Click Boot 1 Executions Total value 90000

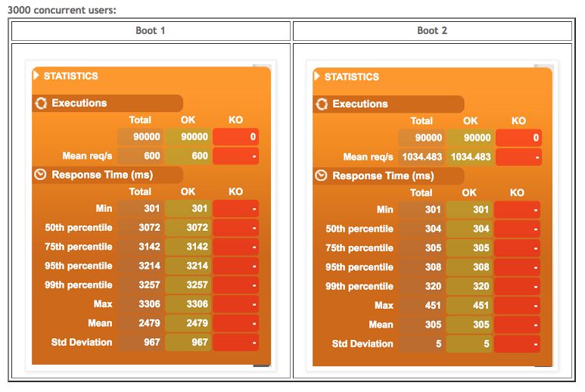tap(141, 137)
